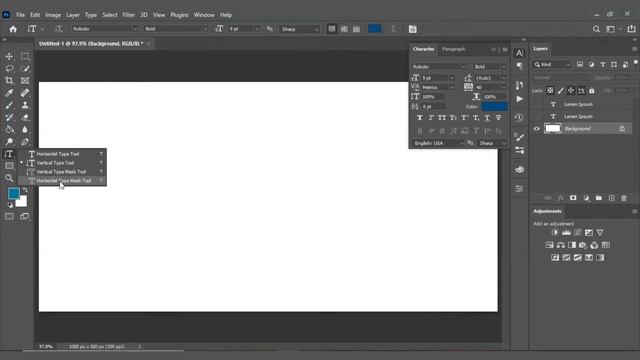Add layer mask icon in Layers panel
640x360 pixels.
573,198
